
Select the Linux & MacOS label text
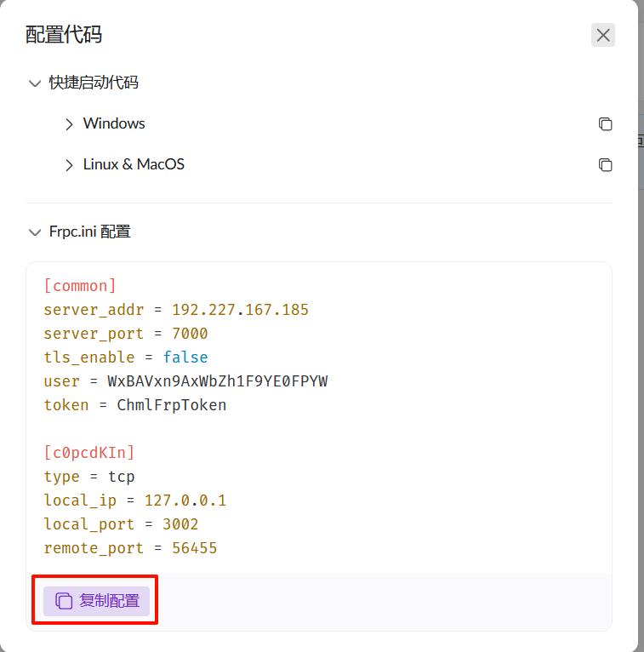[x=134, y=164]
